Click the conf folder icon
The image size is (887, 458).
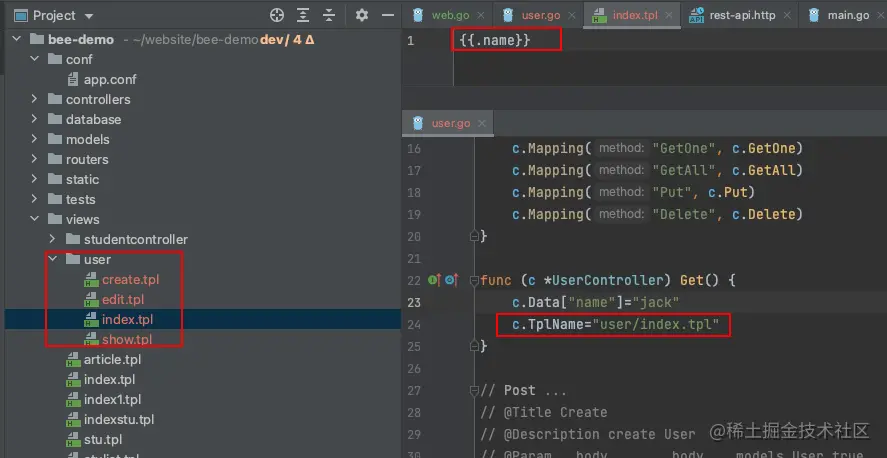tap(55, 59)
